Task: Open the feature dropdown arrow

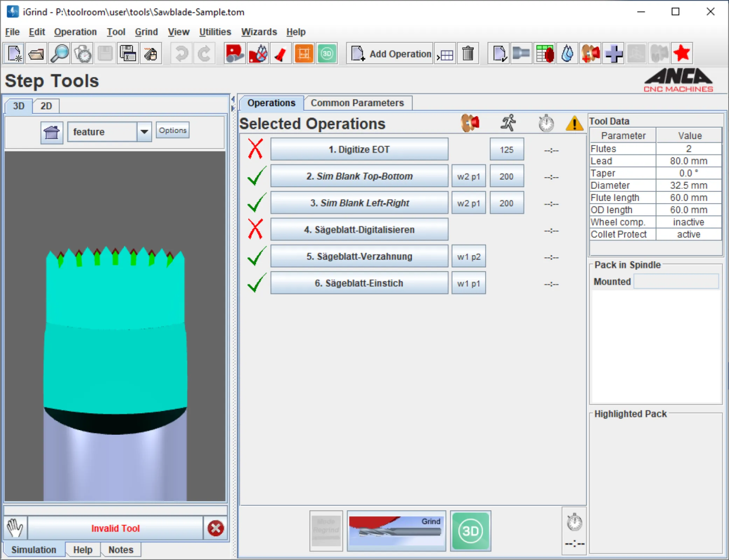Action: point(144,132)
